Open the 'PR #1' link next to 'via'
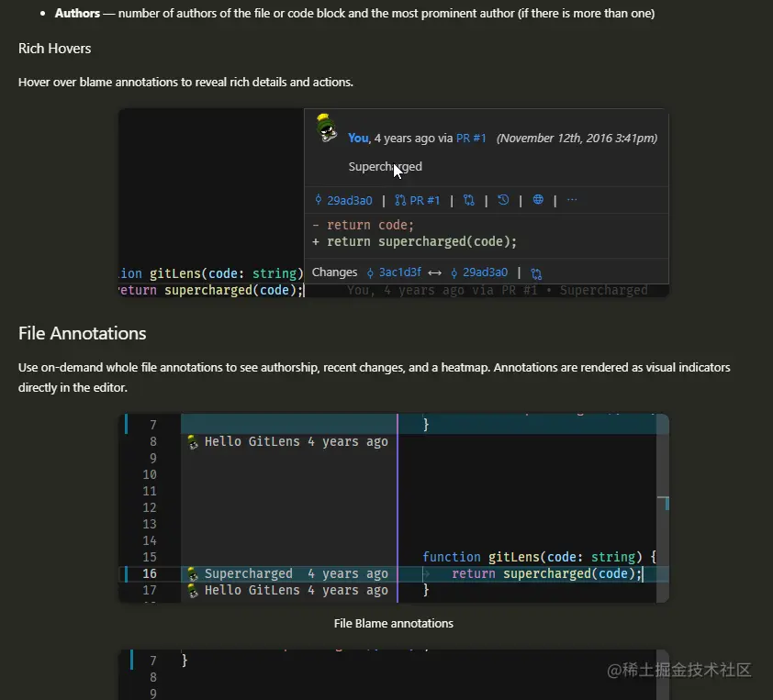 (x=471, y=139)
